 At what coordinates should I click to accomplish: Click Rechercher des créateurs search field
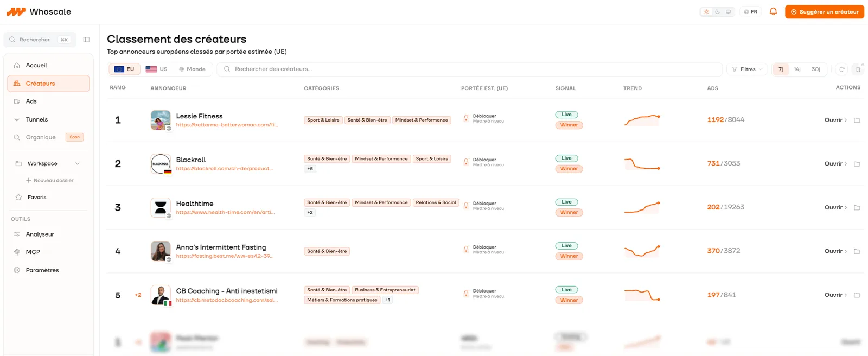point(470,69)
